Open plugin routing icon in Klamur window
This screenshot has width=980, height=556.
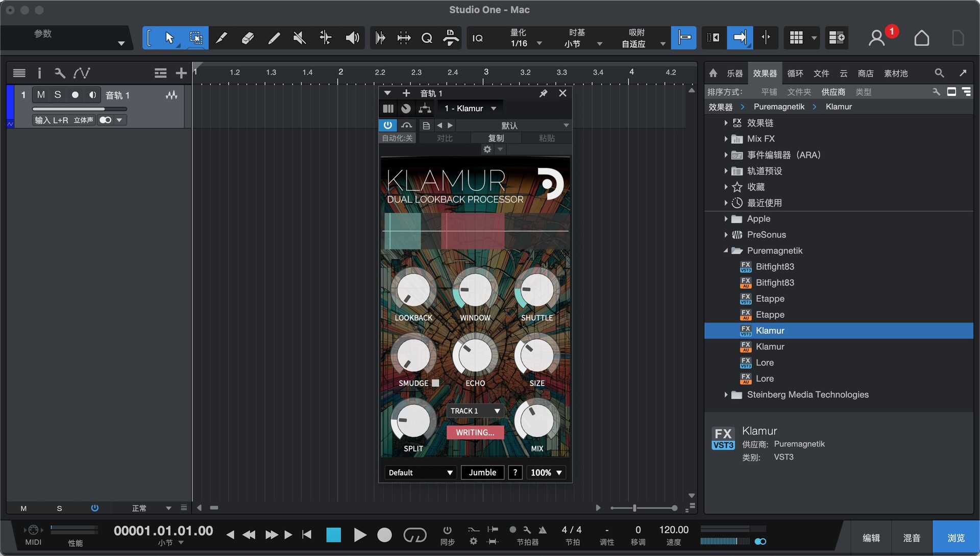425,108
